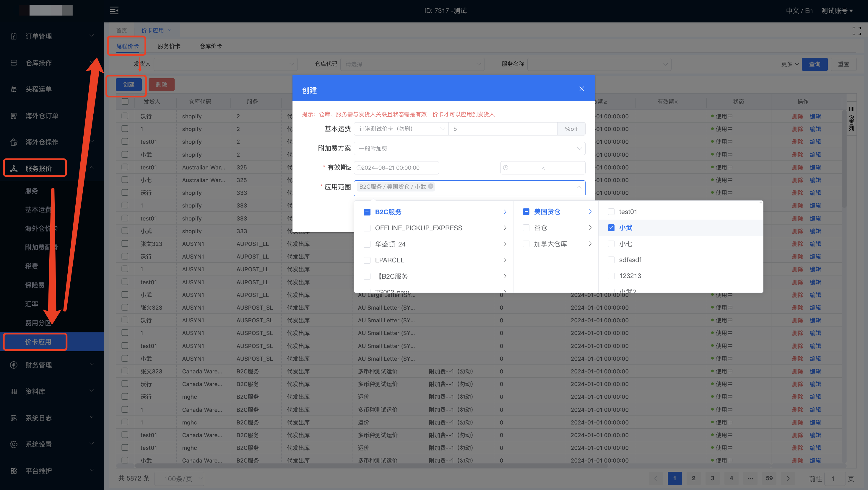The image size is (868, 490).
Task: Click the 财务管理 sidebar icon
Action: click(x=14, y=365)
